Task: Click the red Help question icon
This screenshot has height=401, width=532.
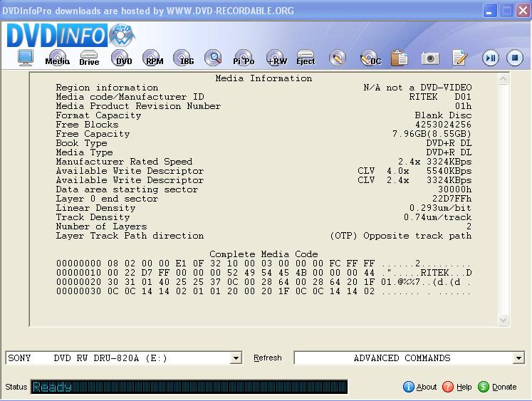Action: point(448,387)
